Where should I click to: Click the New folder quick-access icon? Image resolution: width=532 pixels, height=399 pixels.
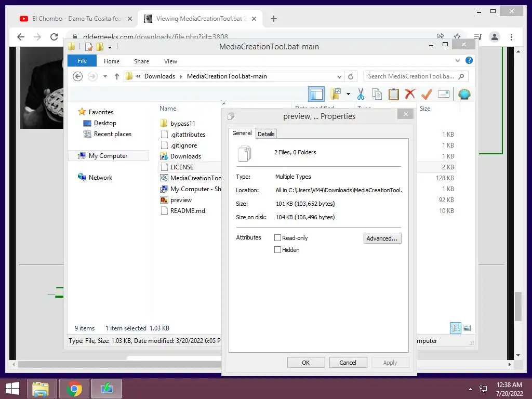click(x=100, y=46)
